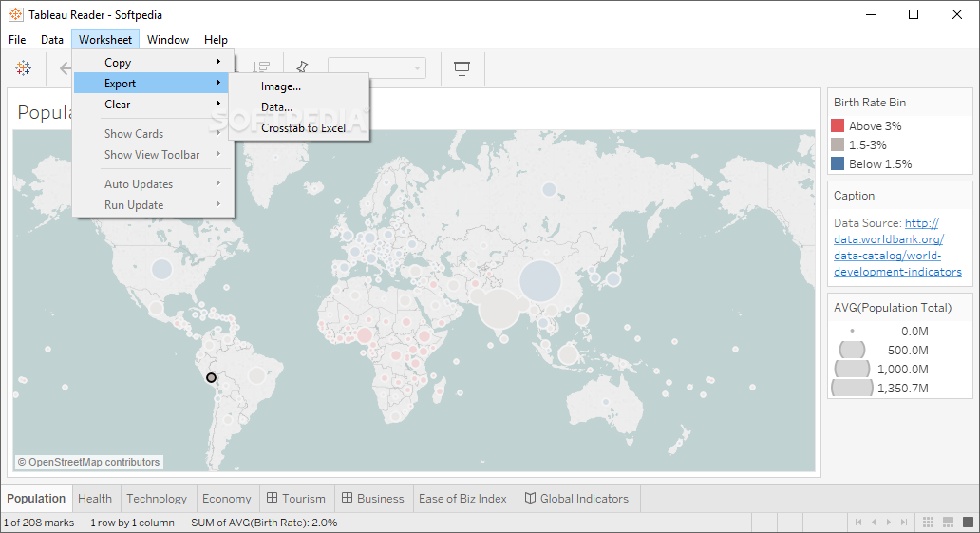Open the data.worldbank.org data source link
The height and width of the screenshot is (533, 980).
pyautogui.click(x=897, y=247)
